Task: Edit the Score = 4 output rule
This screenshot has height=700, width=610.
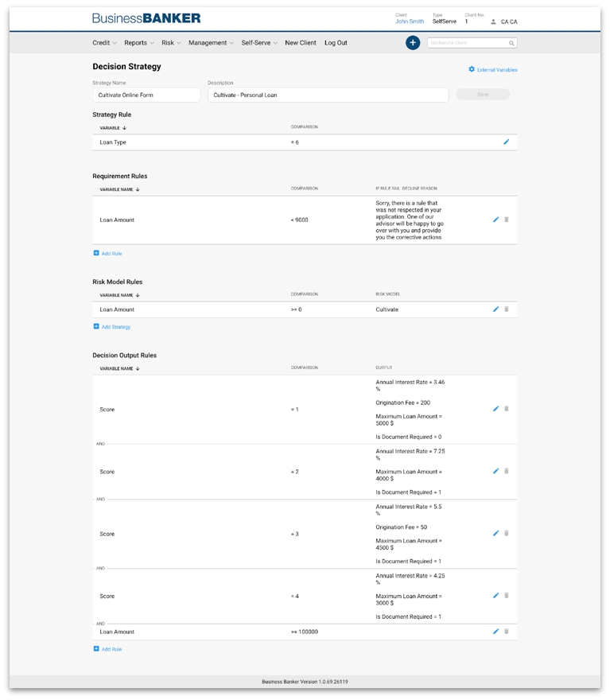Action: point(495,596)
